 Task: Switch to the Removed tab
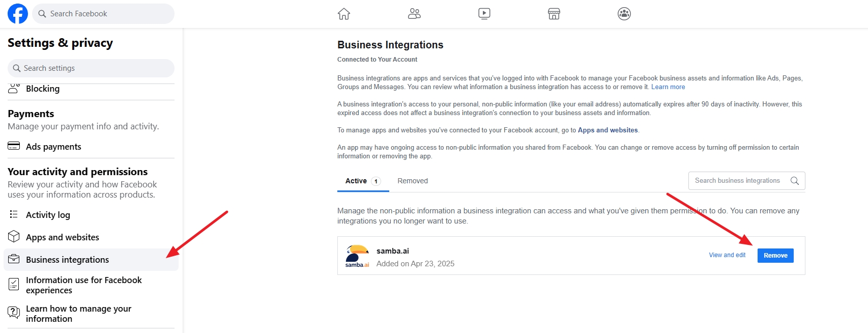(412, 181)
